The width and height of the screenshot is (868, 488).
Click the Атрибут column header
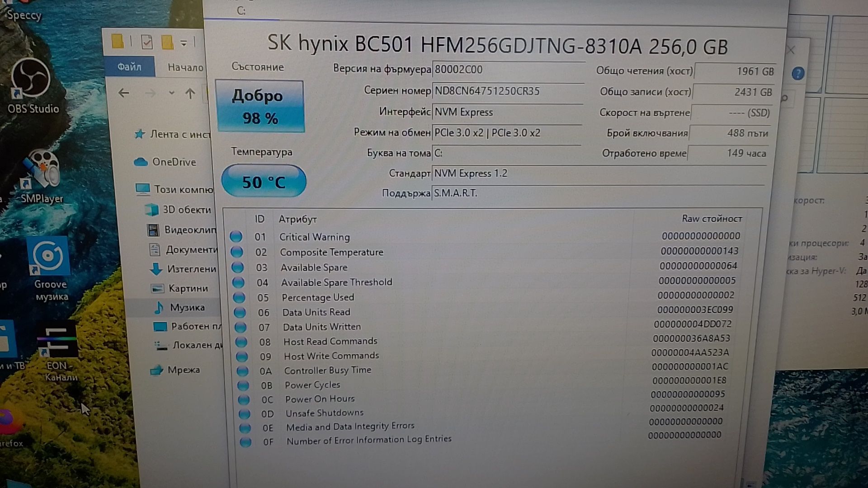coord(297,219)
